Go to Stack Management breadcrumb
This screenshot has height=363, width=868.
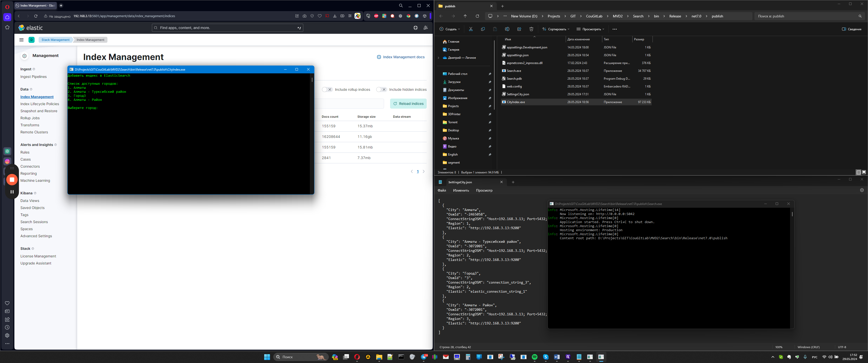(x=56, y=40)
